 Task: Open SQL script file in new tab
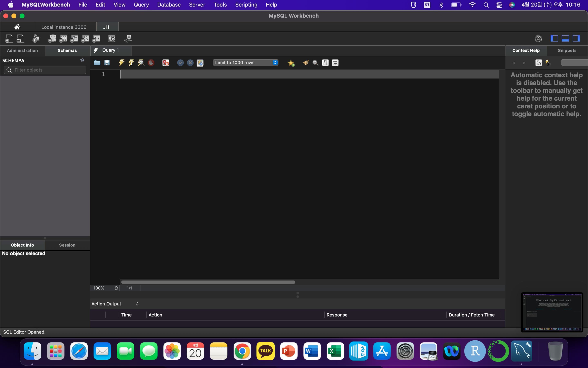point(20,38)
